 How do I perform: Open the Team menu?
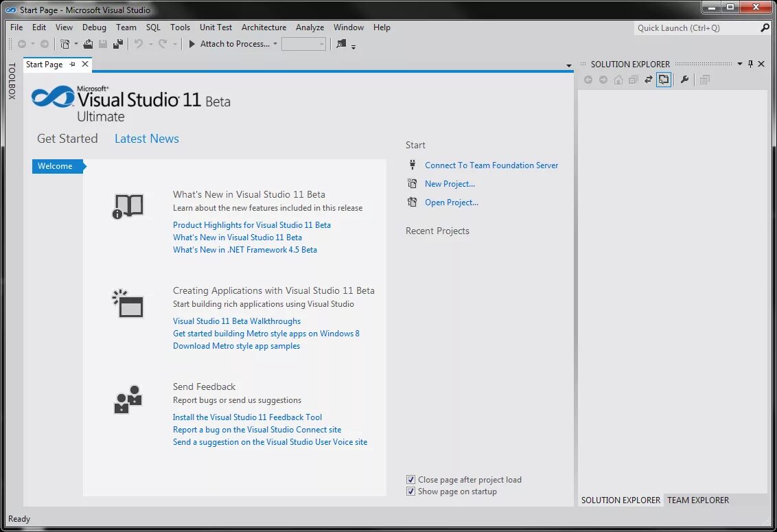[x=126, y=27]
